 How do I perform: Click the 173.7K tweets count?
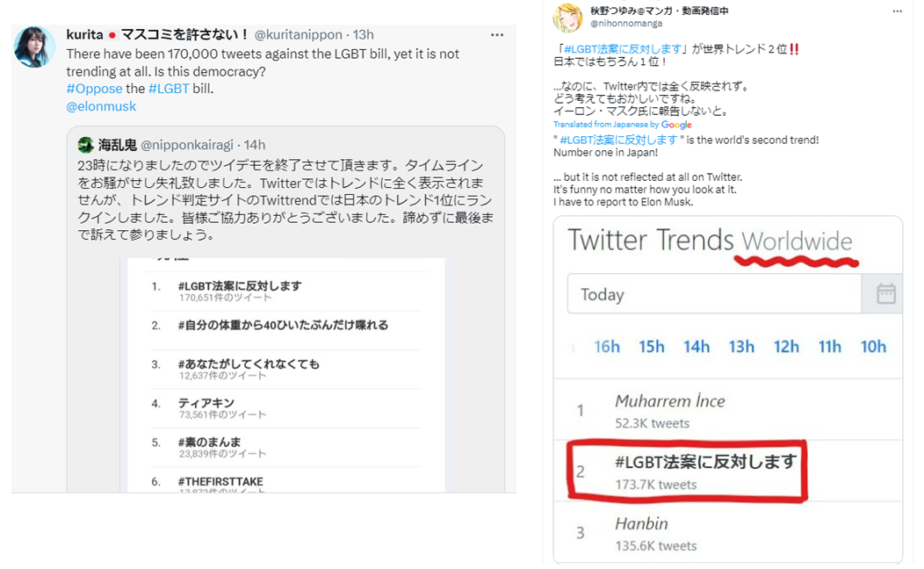[x=656, y=485]
